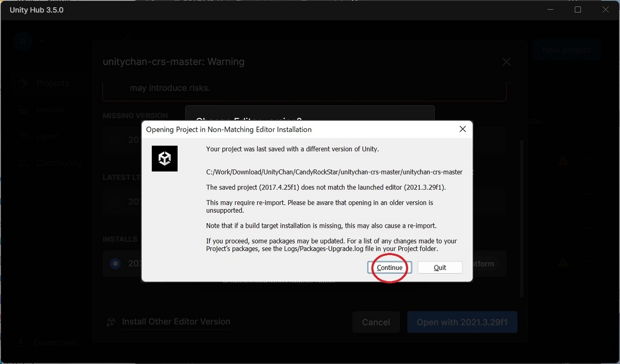Click the Learn sidebar icon
This screenshot has width=620, height=364.
(x=23, y=136)
